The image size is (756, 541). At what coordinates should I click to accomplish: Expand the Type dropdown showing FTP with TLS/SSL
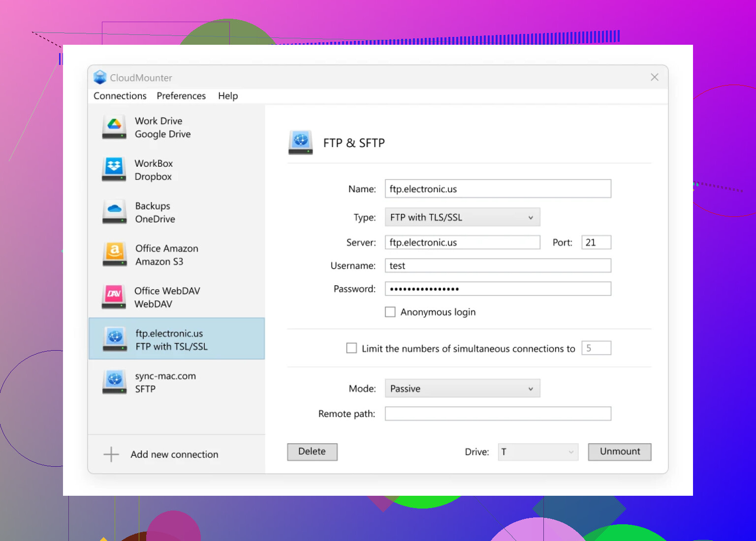(462, 217)
